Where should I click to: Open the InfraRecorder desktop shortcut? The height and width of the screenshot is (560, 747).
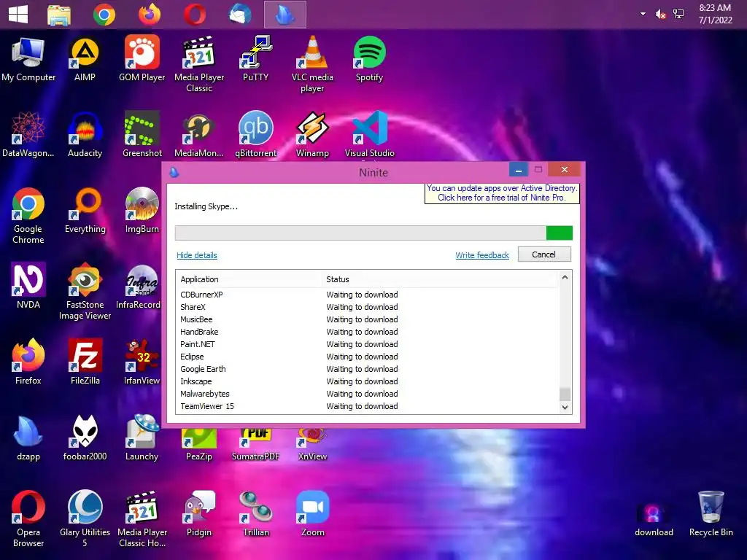click(139, 286)
